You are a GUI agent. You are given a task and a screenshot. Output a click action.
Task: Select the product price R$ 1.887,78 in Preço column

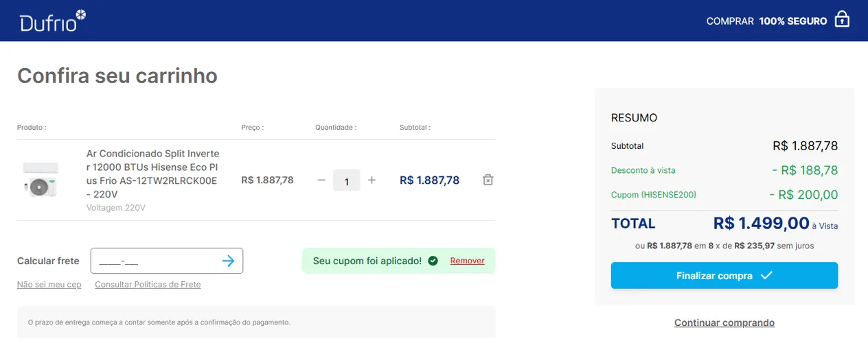pos(268,180)
